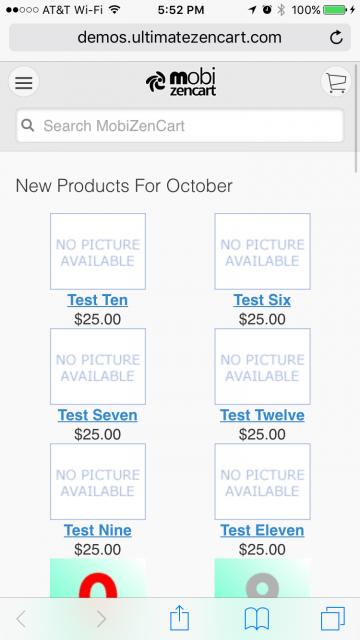This screenshot has height=640, width=360.
Task: Tap the Safari share icon
Action: (x=179, y=618)
